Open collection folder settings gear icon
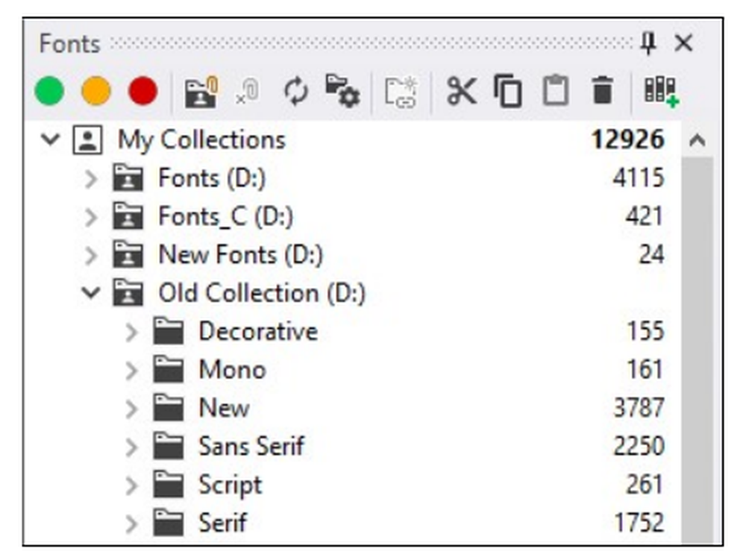 pos(342,92)
